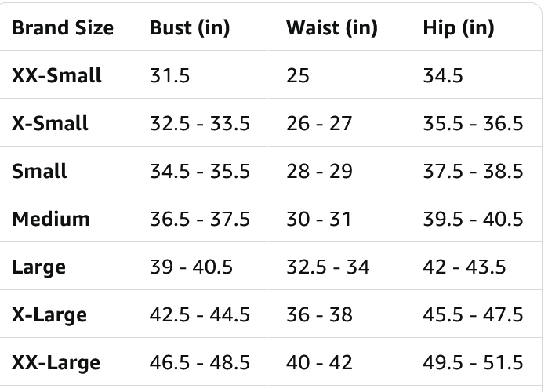Click the 32.5 - 34 waist cell

pos(328,267)
